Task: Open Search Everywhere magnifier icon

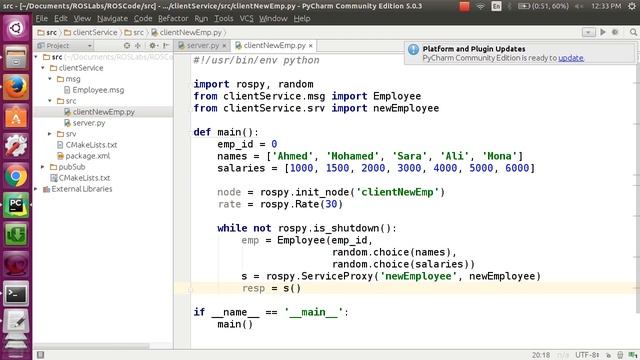Action: tap(633, 32)
